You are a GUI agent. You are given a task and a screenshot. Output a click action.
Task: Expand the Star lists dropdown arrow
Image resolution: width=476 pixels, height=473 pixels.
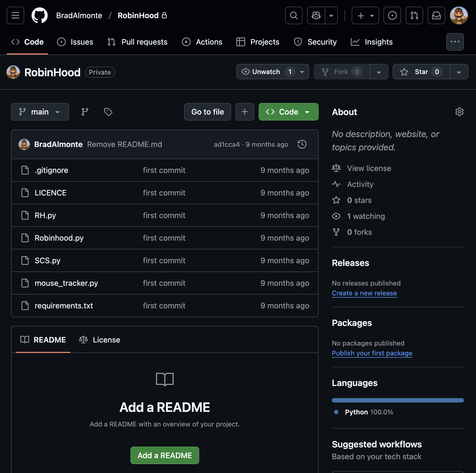point(459,72)
